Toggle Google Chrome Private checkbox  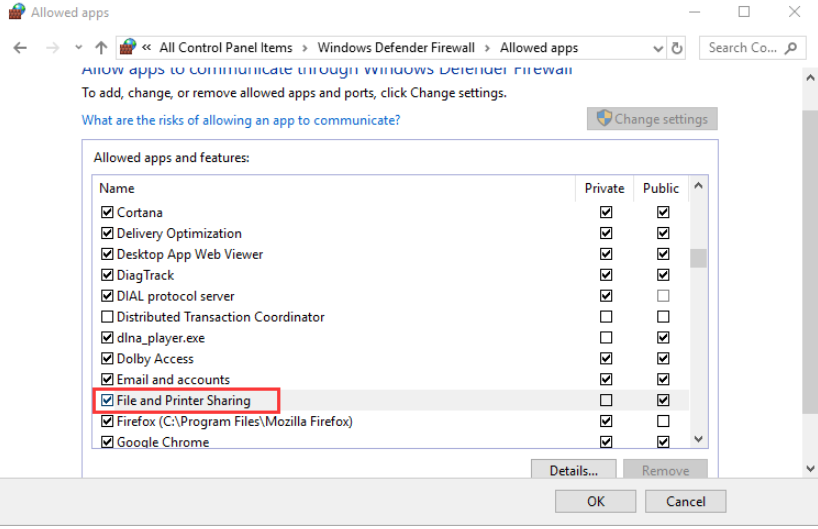606,442
